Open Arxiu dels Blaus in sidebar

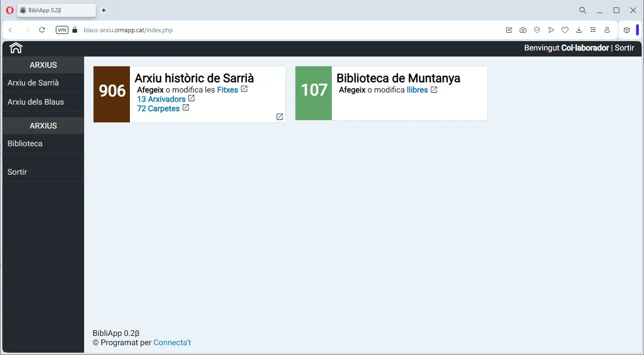[43, 102]
